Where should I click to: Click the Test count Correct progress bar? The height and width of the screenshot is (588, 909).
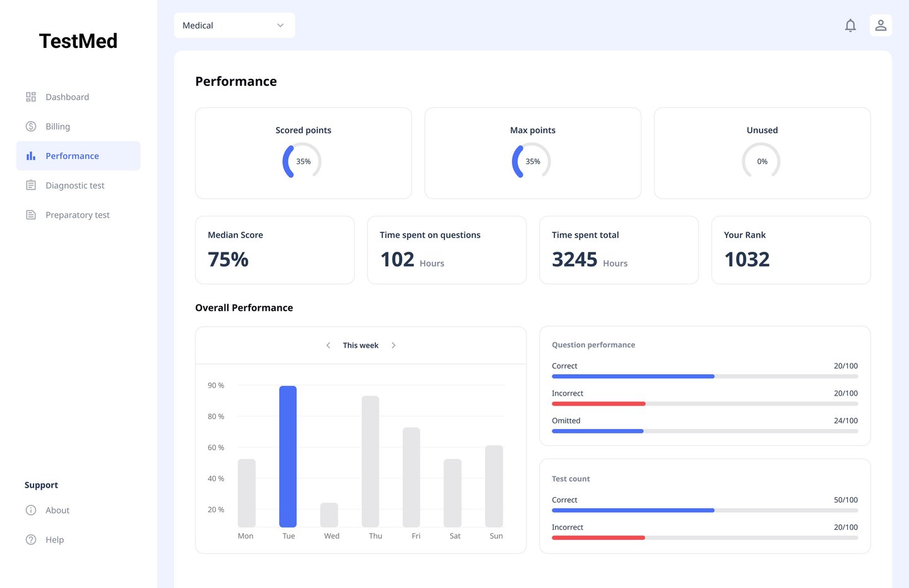(704, 510)
